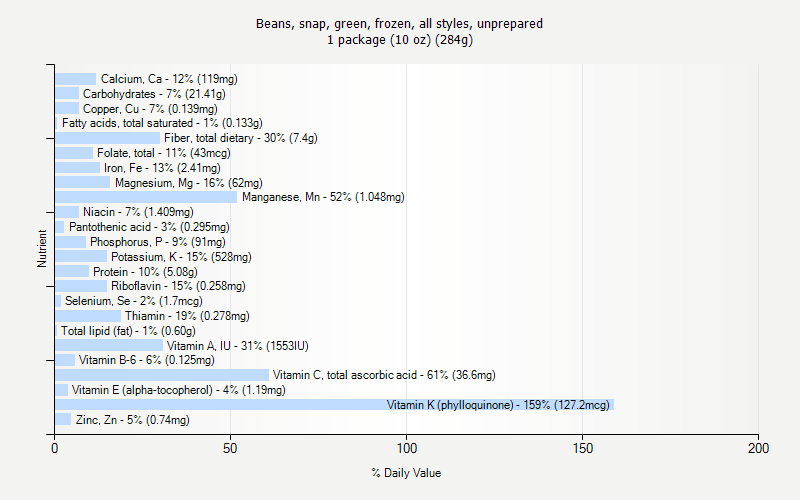Image resolution: width=800 pixels, height=500 pixels.
Task: Click the small bar beside Selenium, Se
Action: [58, 301]
